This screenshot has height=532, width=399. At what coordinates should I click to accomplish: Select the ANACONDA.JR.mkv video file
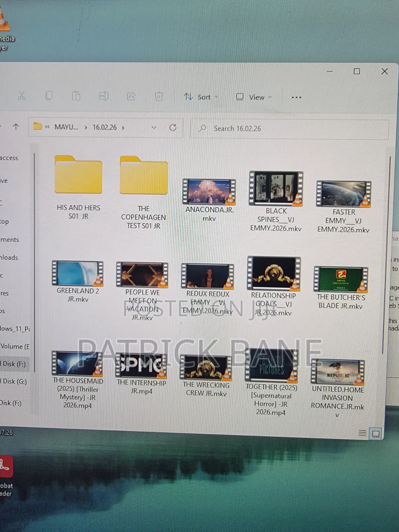tap(209, 200)
